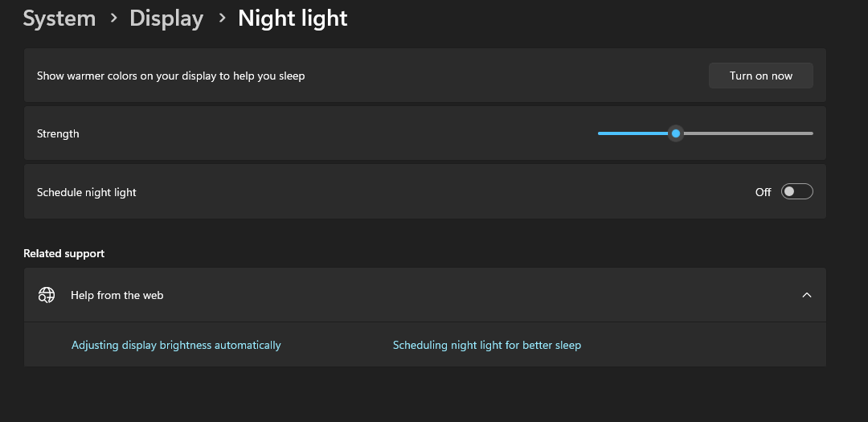
Task: Click the chevron between Display and Night light
Action: [x=222, y=18]
